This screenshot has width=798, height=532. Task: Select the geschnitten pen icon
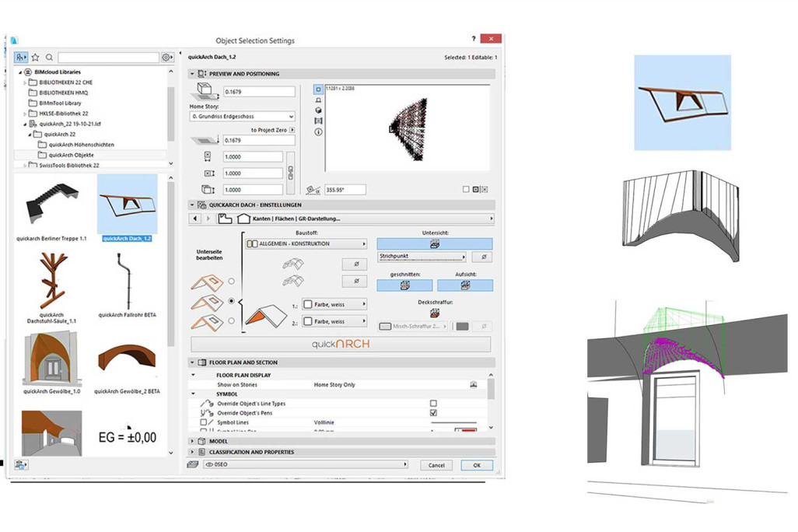(404, 285)
